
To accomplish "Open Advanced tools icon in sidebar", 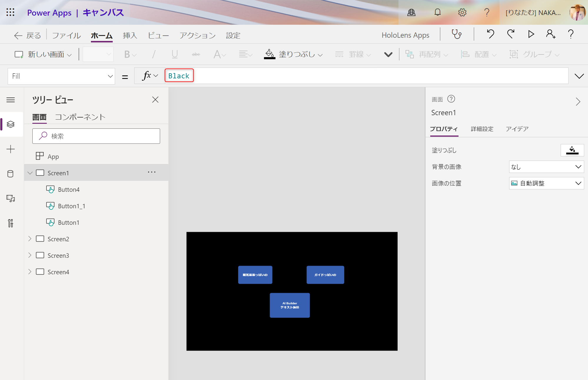I will pos(11,223).
